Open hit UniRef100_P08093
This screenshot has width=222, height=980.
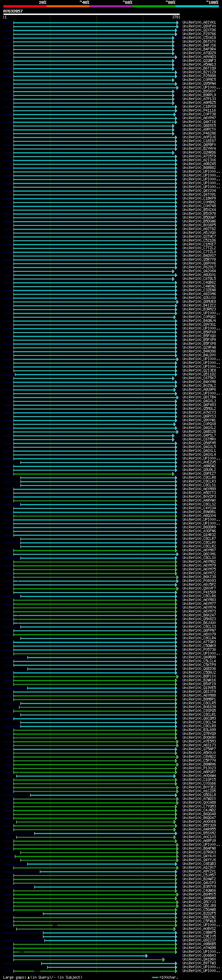[199, 581]
